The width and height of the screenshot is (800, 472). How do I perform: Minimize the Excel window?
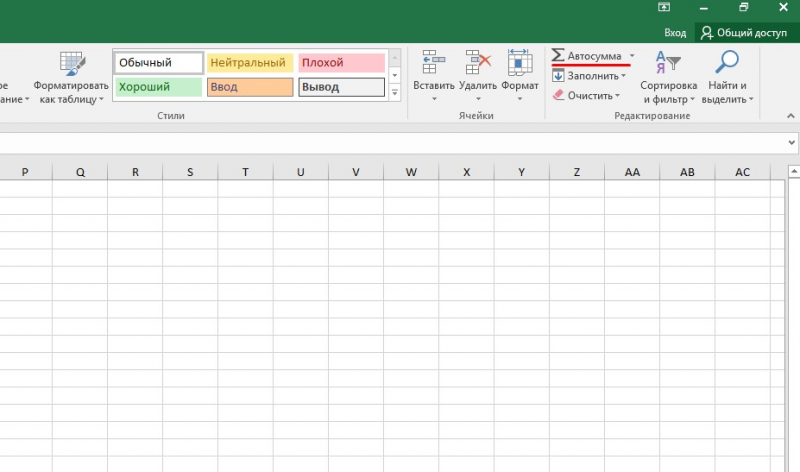pyautogui.click(x=704, y=8)
